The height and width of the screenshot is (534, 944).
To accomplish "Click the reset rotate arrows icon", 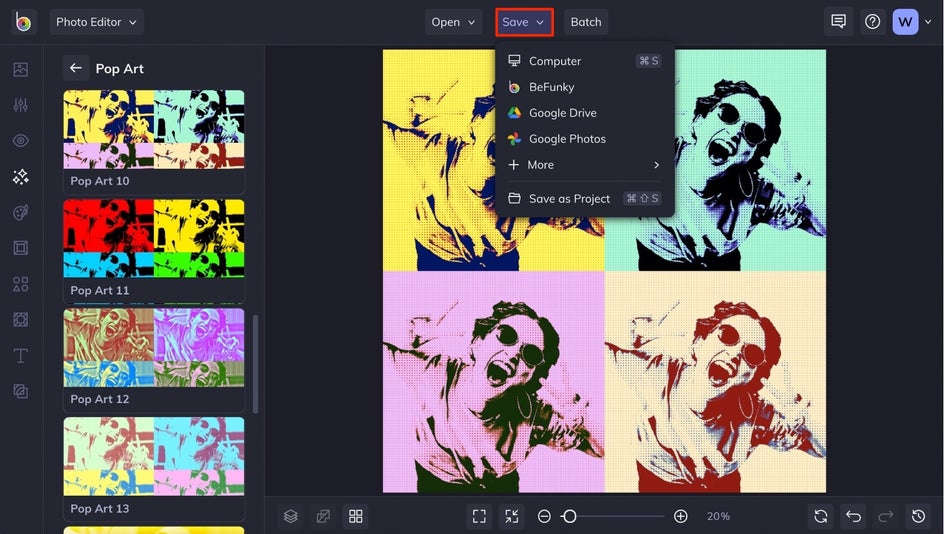I will [x=821, y=516].
